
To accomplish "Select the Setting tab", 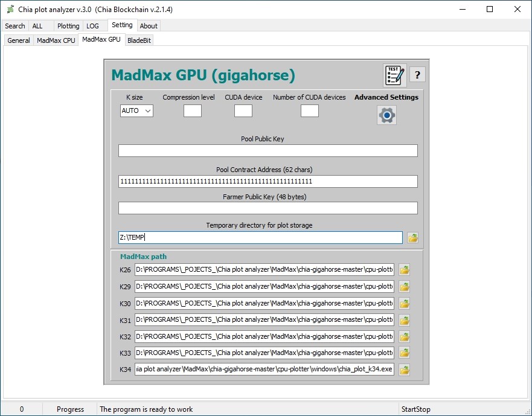I will pyautogui.click(x=122, y=25).
